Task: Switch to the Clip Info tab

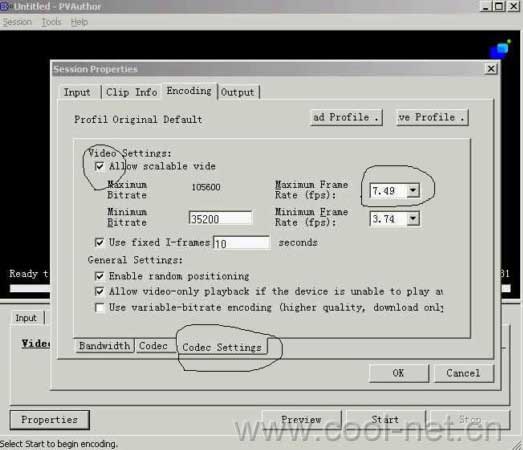Action: (132, 92)
